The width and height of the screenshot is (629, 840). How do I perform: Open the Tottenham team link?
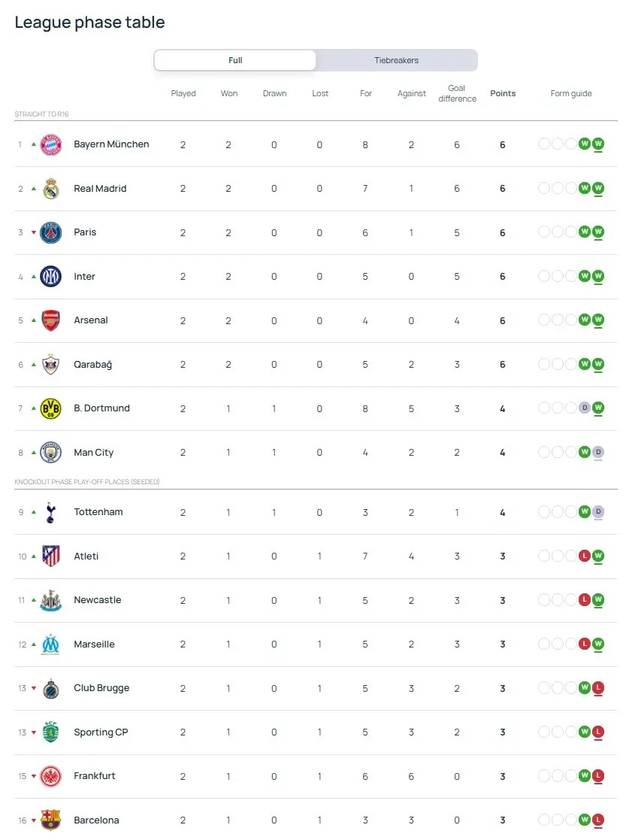[98, 512]
